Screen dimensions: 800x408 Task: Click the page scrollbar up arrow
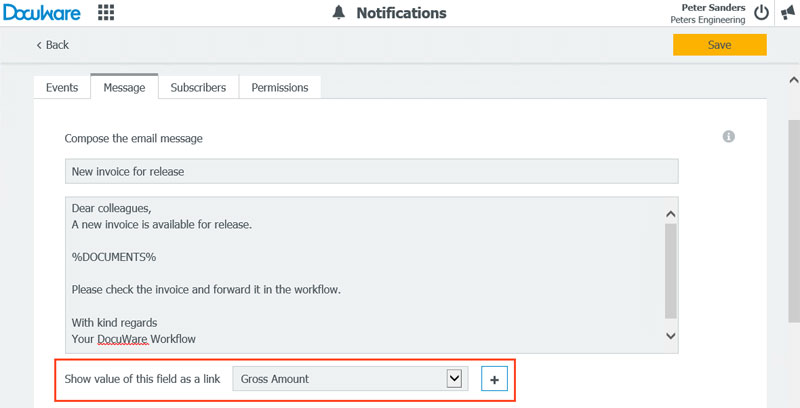[x=793, y=80]
